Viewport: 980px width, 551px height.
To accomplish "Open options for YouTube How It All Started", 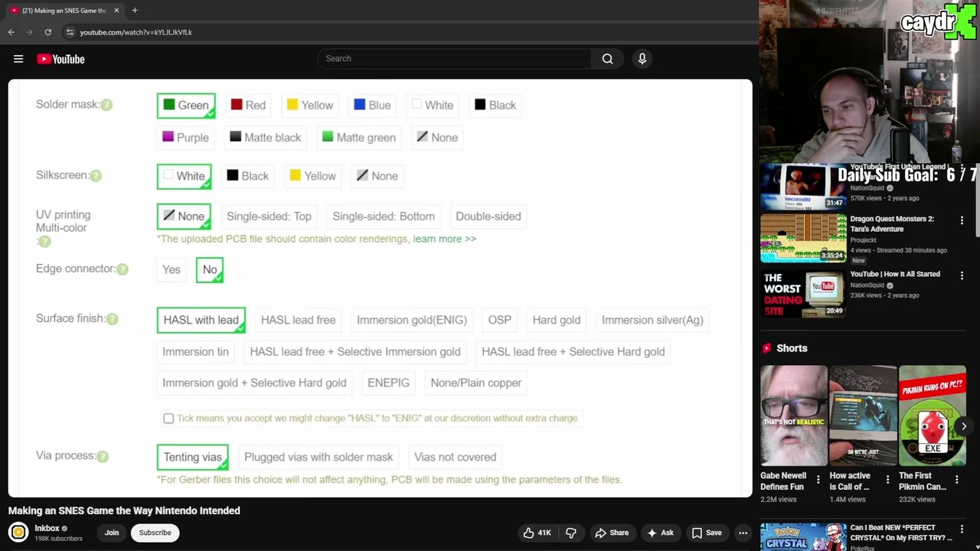I will (x=962, y=275).
